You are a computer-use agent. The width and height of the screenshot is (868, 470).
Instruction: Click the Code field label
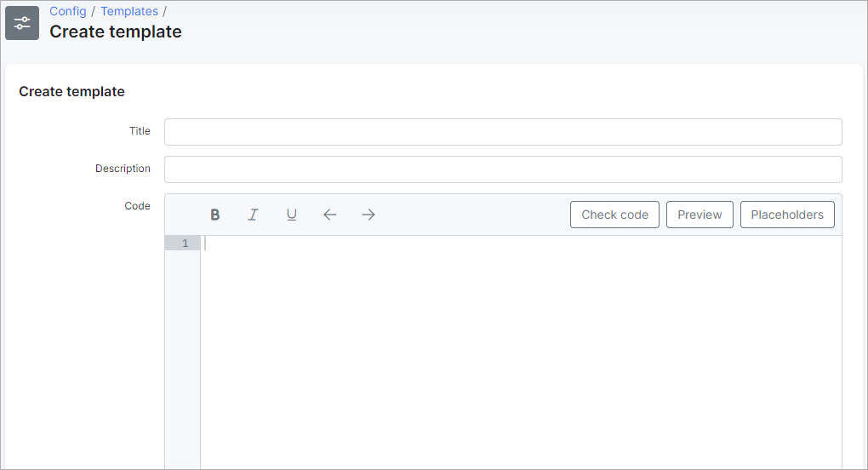137,206
